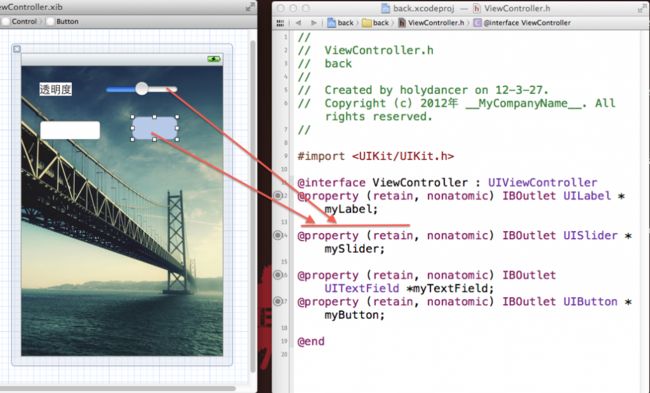The height and width of the screenshot is (393, 650).
Task: Click the '@end' keyword in code
Action: (311, 342)
